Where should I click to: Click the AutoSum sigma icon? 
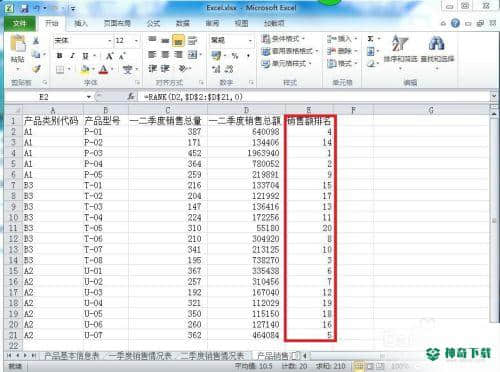pos(370,39)
